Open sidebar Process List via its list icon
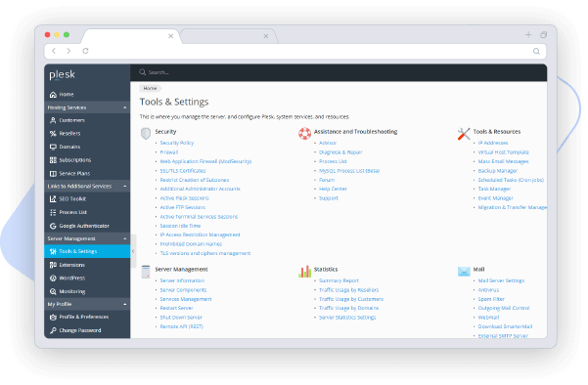588x385 pixels. pos(53,212)
